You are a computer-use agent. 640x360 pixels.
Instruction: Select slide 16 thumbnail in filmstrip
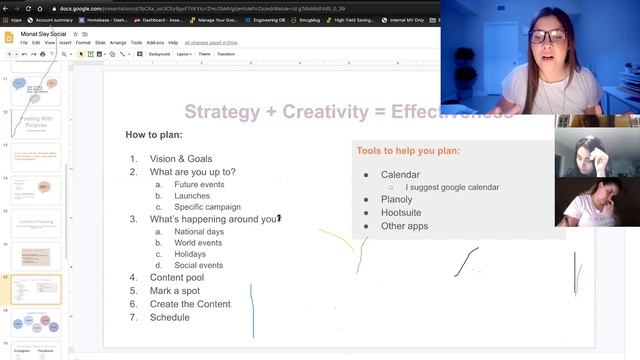[36, 256]
